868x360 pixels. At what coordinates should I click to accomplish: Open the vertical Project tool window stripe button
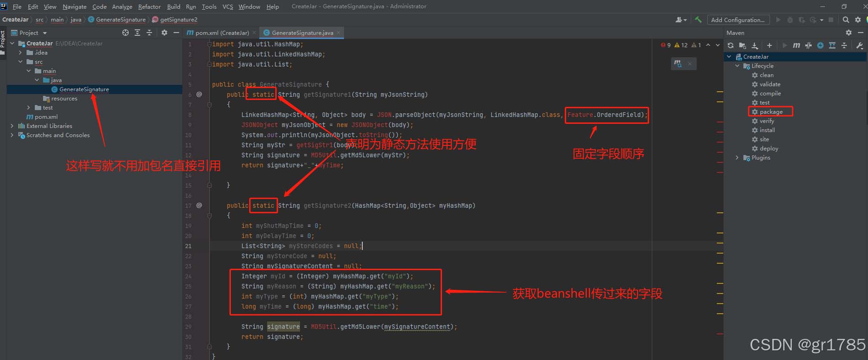[3, 42]
